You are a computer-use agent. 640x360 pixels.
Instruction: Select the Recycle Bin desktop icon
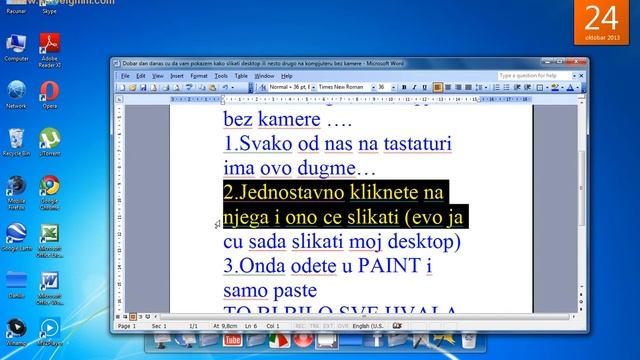click(16, 142)
